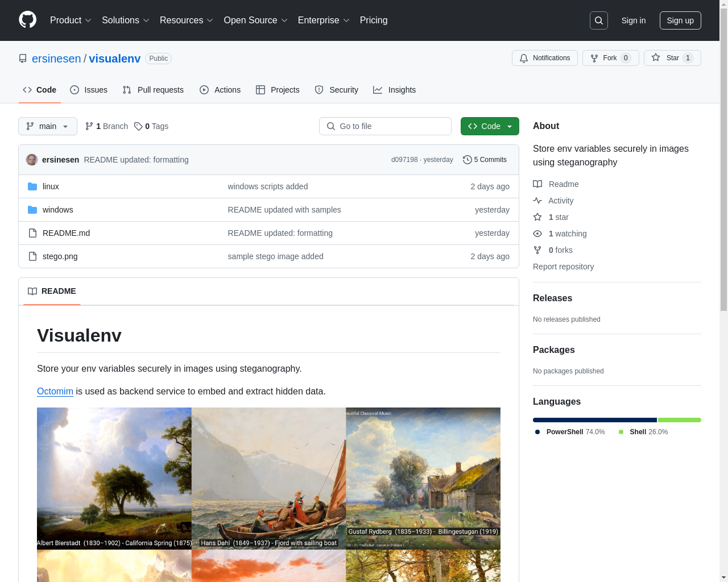Open the Pricing page
Screen dimensions: 728x582
tap(374, 20)
